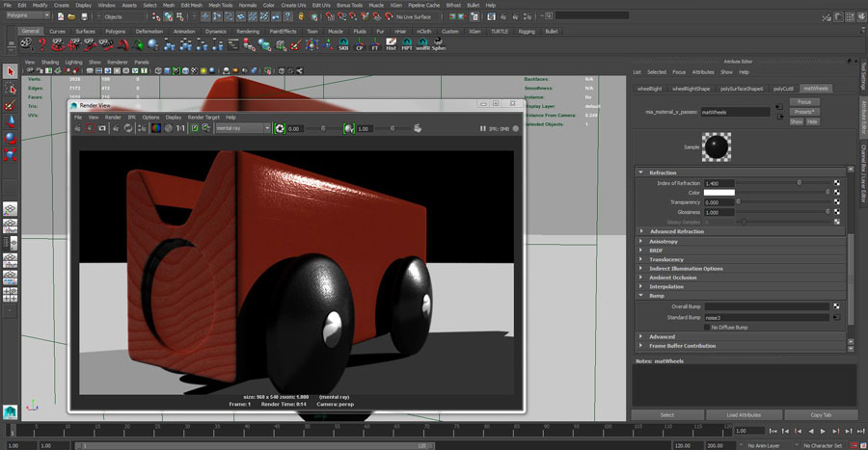Viewport: 868px width, 450px height.
Task: Click the Hide button in Attribute Editor
Action: [x=812, y=121]
